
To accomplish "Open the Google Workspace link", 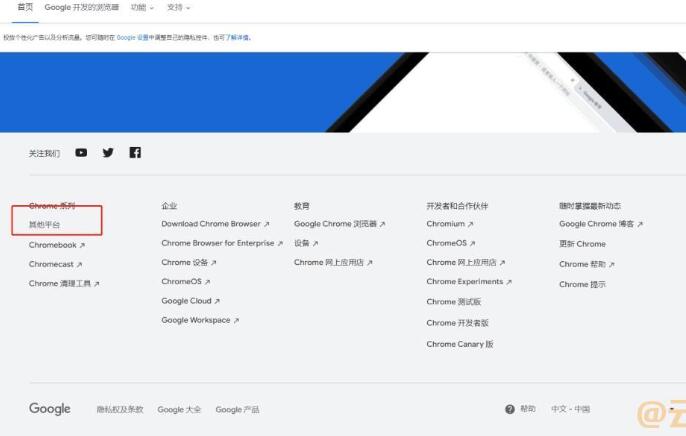I will pos(200,320).
